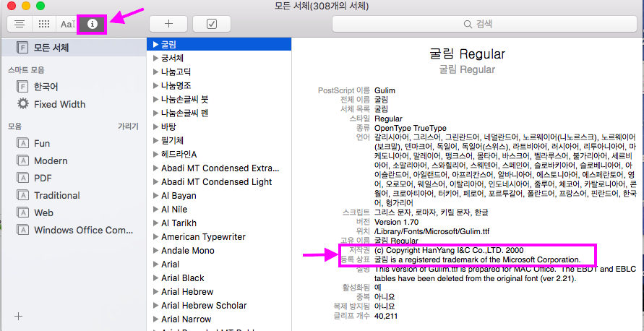Click the plus add-font toolbar button
This screenshot has height=331, width=644.
[x=168, y=24]
